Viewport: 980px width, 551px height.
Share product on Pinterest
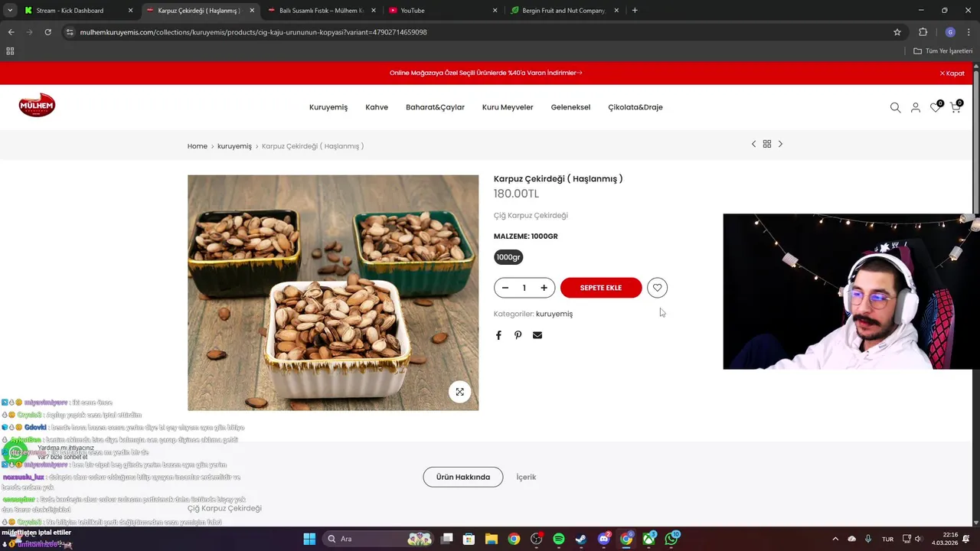tap(518, 335)
